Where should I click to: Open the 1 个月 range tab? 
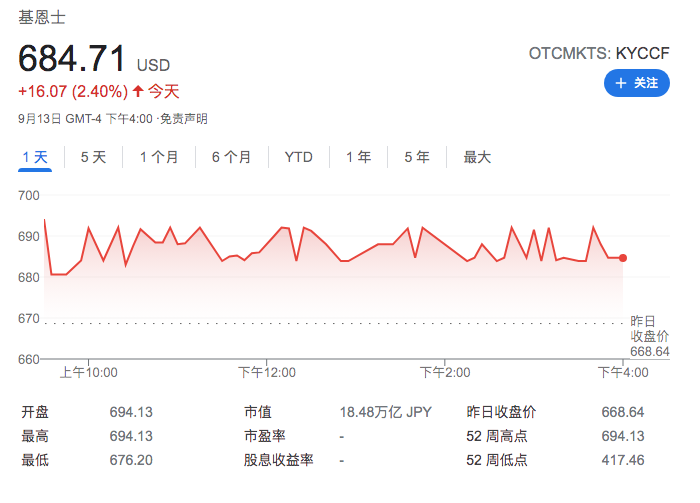pos(159,157)
